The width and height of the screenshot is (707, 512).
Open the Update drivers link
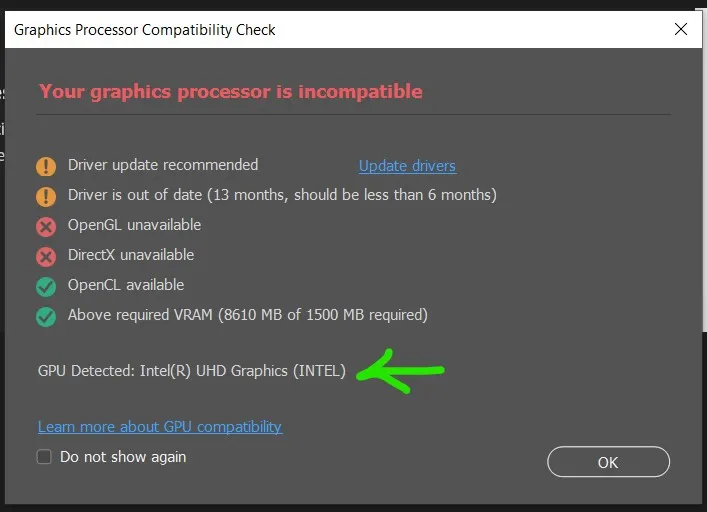pos(407,166)
